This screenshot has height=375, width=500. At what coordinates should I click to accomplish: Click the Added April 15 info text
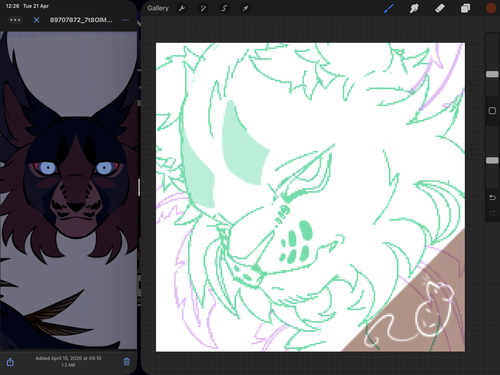68,358
